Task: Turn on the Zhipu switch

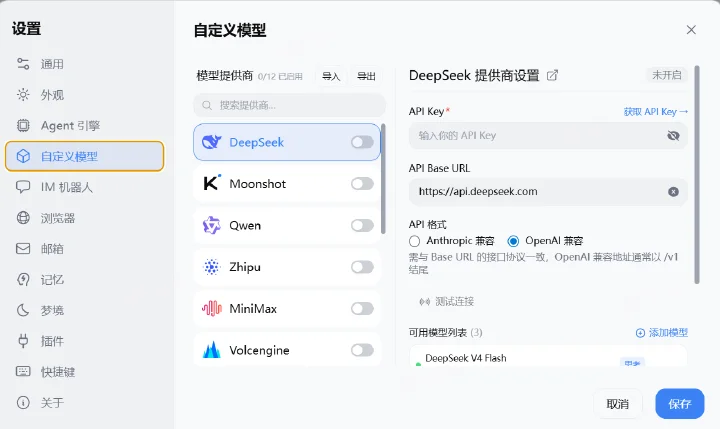Action: 362,267
